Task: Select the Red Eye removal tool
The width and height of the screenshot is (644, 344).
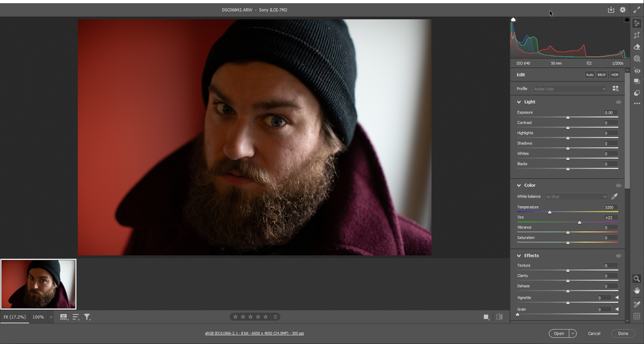Action: click(637, 71)
